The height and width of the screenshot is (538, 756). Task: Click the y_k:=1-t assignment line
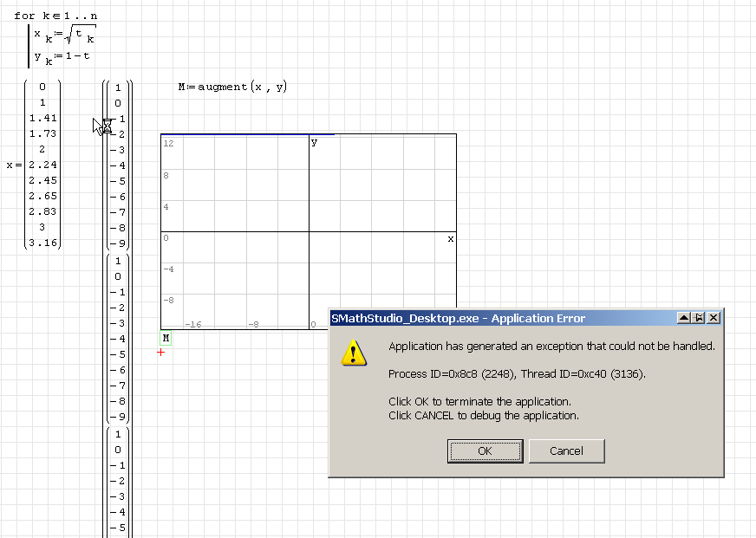point(62,56)
